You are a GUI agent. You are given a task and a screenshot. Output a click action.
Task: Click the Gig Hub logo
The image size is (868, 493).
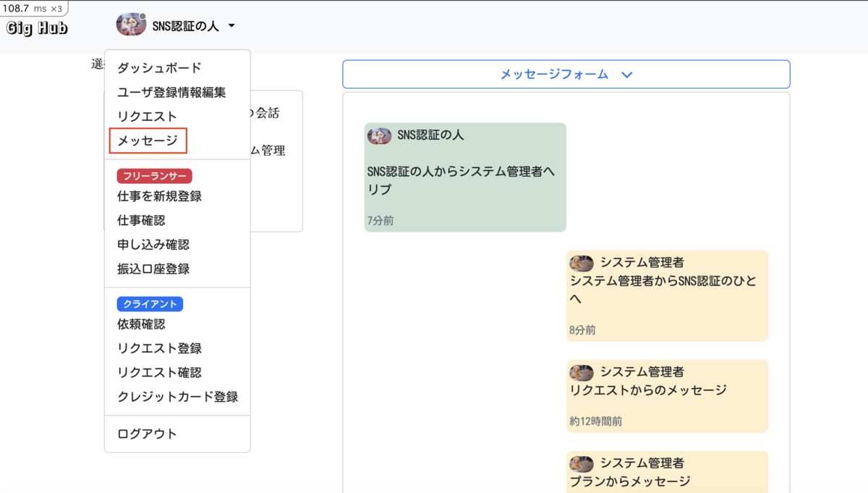click(36, 28)
